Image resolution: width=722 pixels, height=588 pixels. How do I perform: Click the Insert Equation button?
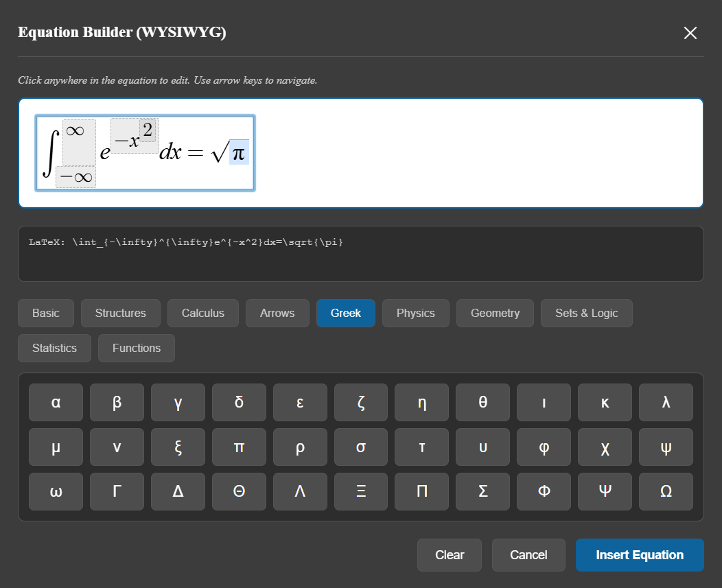(x=640, y=555)
